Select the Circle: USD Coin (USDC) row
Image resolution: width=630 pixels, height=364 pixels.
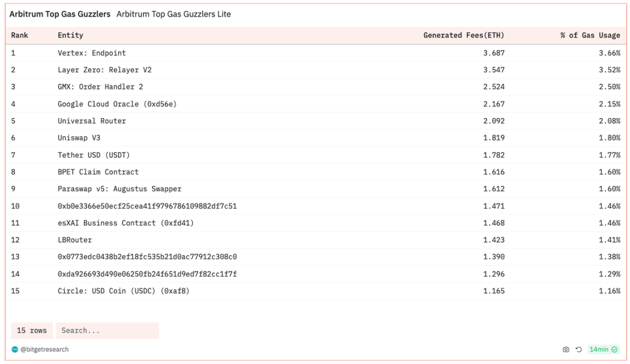(x=124, y=291)
